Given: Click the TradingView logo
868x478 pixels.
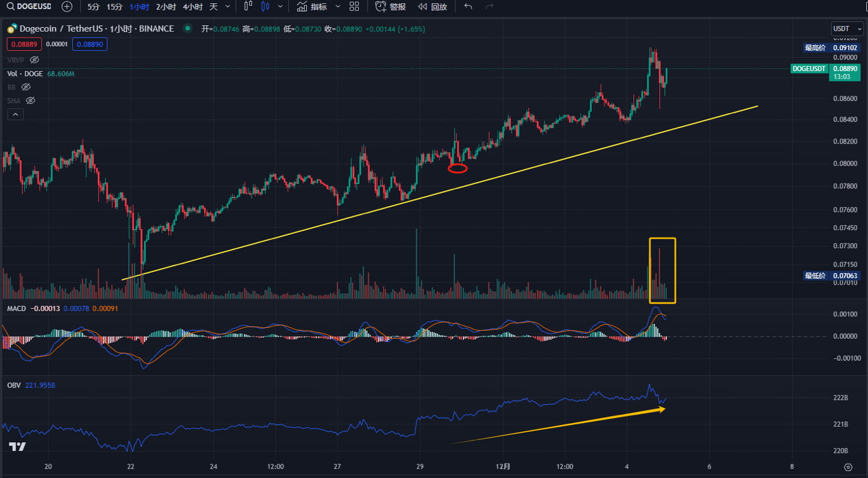Looking at the screenshot, I should point(17,446).
